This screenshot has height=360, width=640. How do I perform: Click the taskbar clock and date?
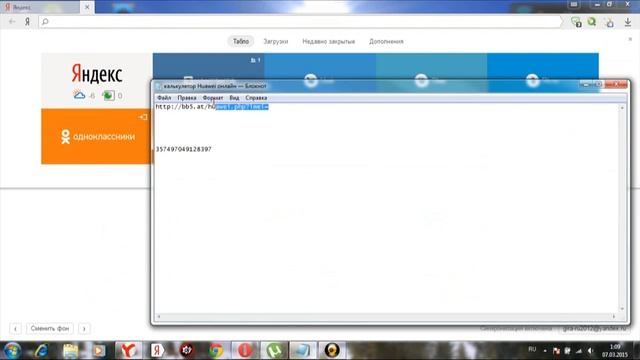click(615, 351)
